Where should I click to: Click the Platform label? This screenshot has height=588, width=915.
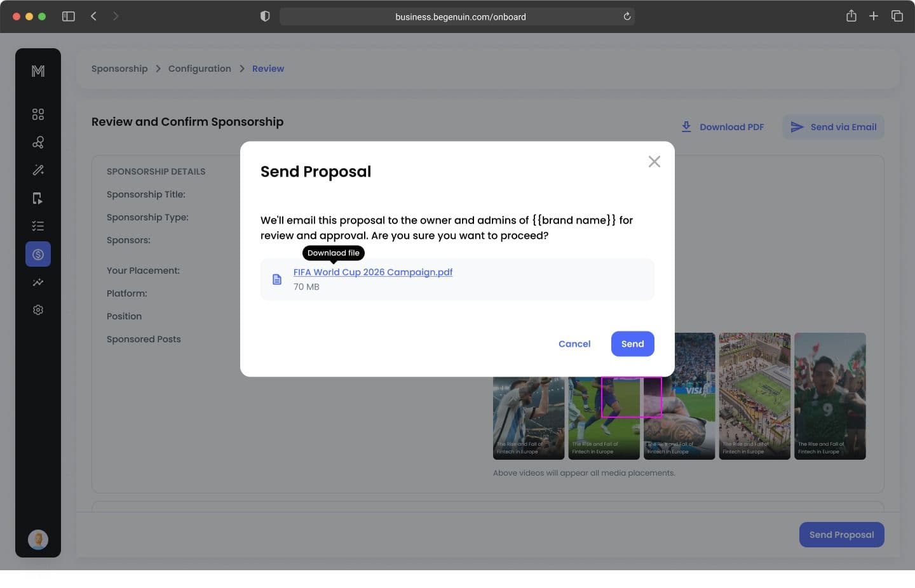pos(127,293)
